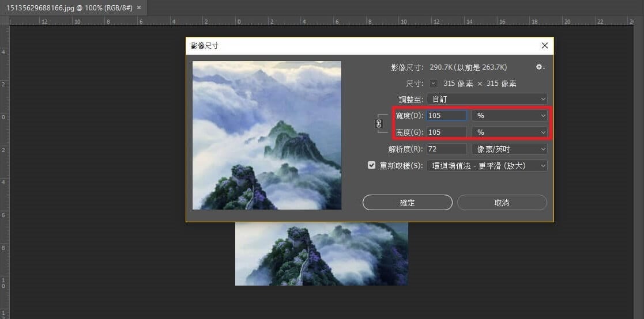Image resolution: width=644 pixels, height=319 pixels.
Task: Click the canvas image behind the dialog
Action: 322,254
